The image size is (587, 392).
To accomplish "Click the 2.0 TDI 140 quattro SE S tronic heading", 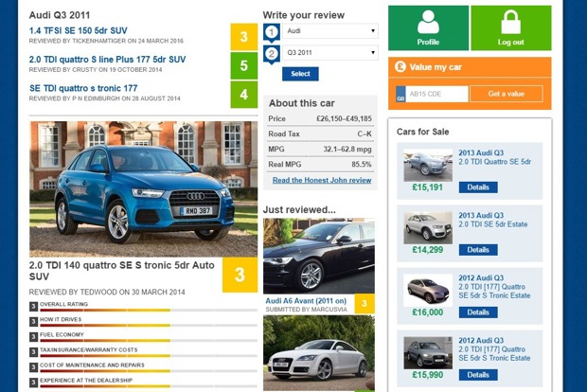I will (x=122, y=271).
